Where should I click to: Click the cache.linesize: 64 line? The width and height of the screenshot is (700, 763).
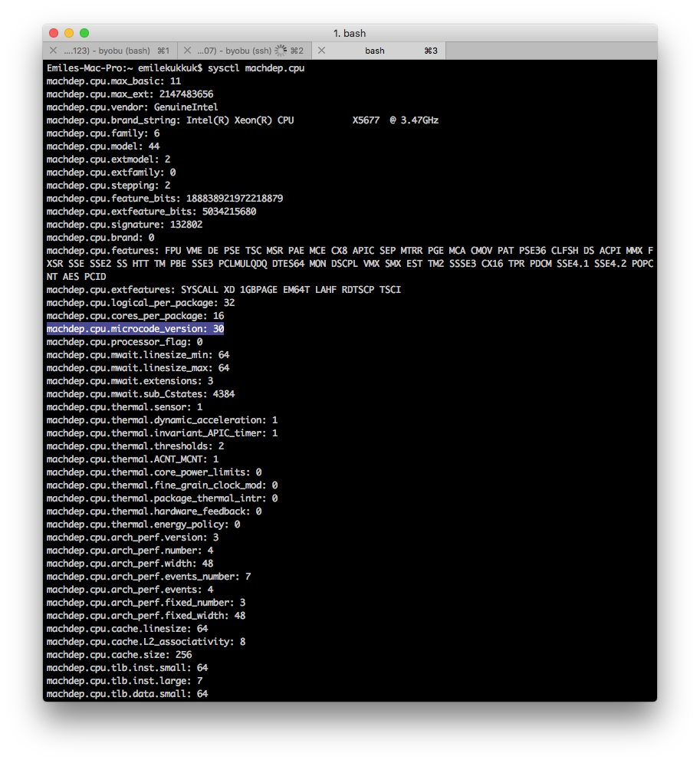coord(127,629)
